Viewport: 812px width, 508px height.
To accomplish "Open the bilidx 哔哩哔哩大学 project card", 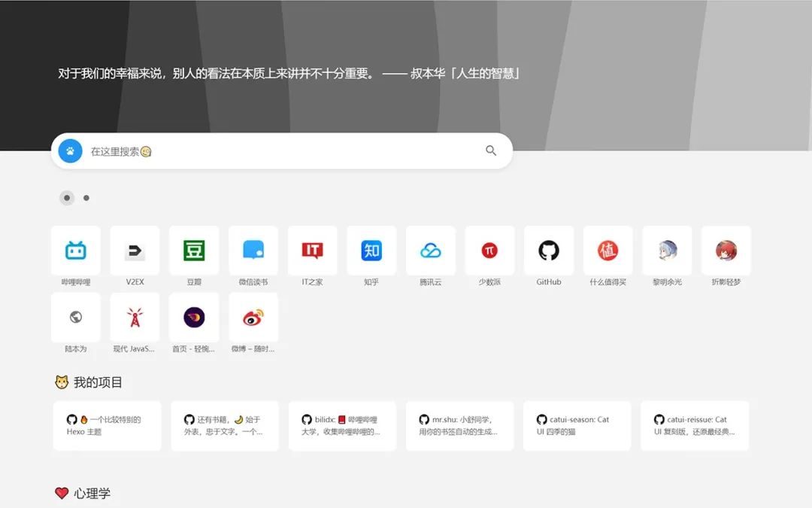I will [x=342, y=425].
